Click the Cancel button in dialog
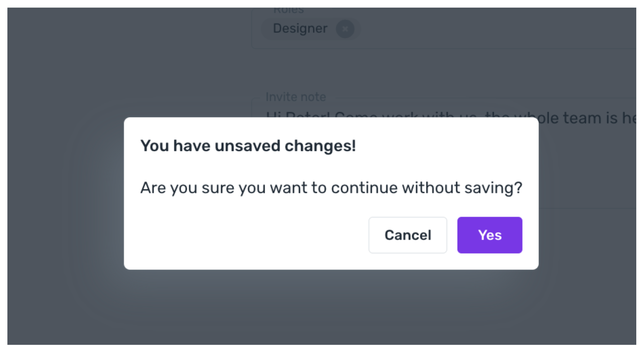Image resolution: width=644 pixels, height=352 pixels. coord(407,235)
